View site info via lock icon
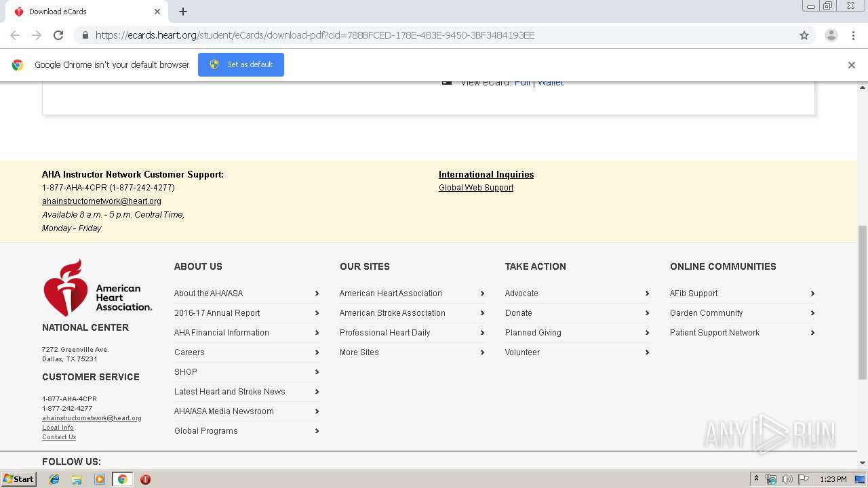This screenshot has width=868, height=488. pyautogui.click(x=85, y=35)
